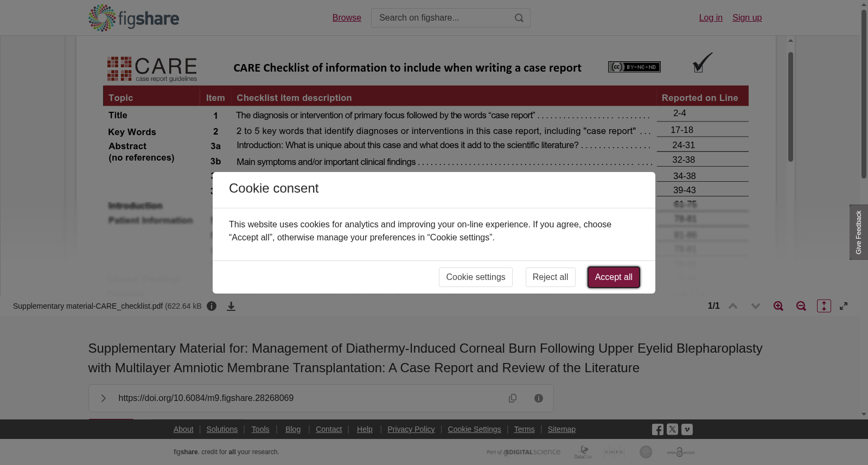
Task: Open the figshare X social icon
Action: point(672,429)
